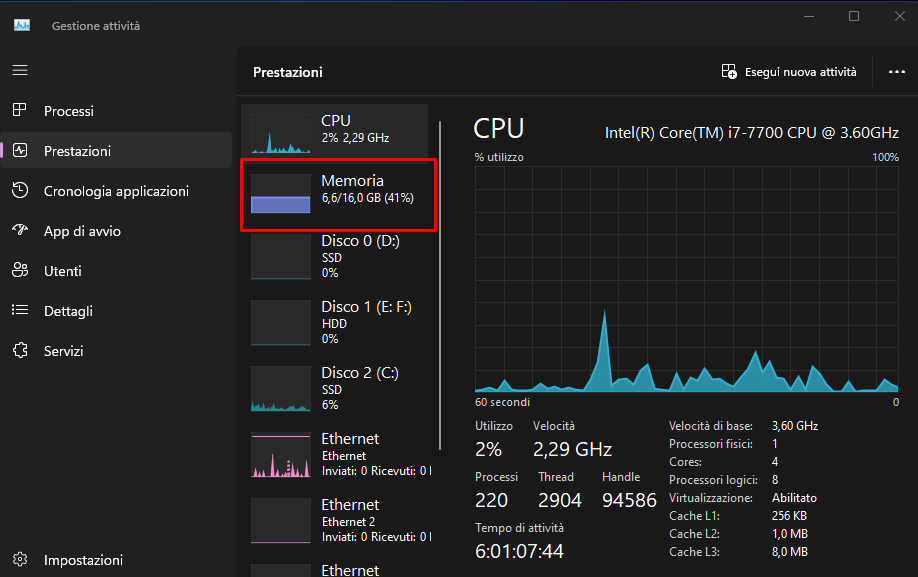Minimize the Gestione attività window
The width and height of the screenshot is (918, 577).
coord(809,16)
